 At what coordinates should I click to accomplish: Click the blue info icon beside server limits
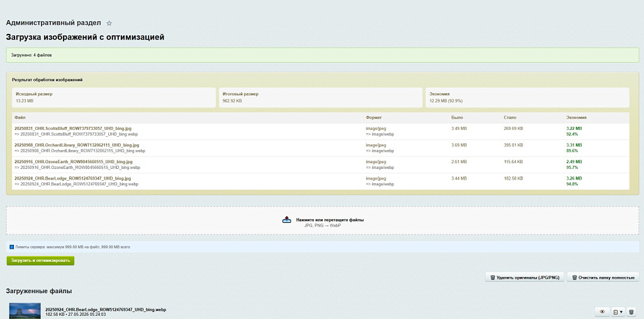[11, 247]
